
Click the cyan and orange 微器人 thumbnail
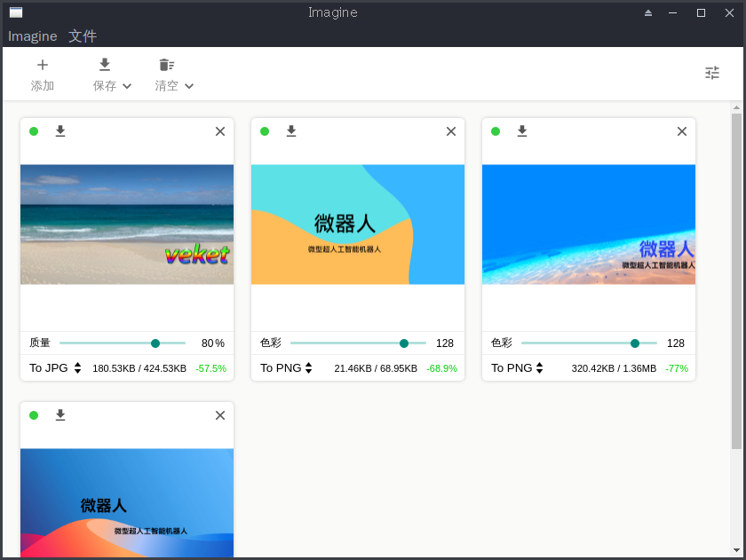click(x=358, y=225)
